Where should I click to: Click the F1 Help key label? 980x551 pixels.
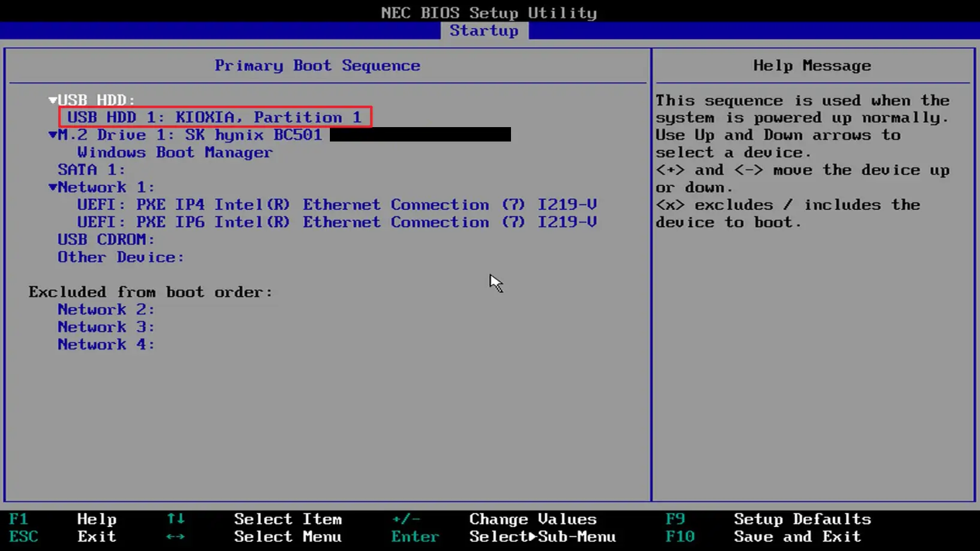point(18,519)
